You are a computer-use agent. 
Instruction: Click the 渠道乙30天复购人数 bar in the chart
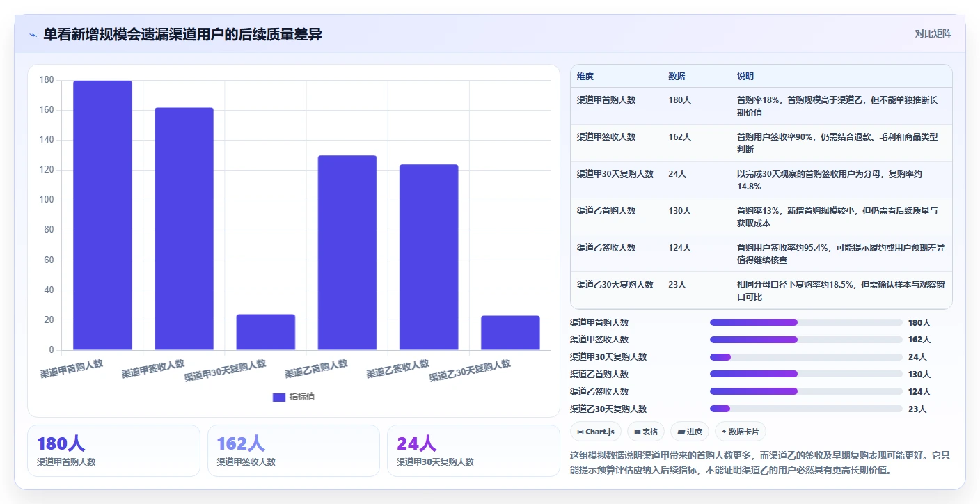click(x=510, y=333)
